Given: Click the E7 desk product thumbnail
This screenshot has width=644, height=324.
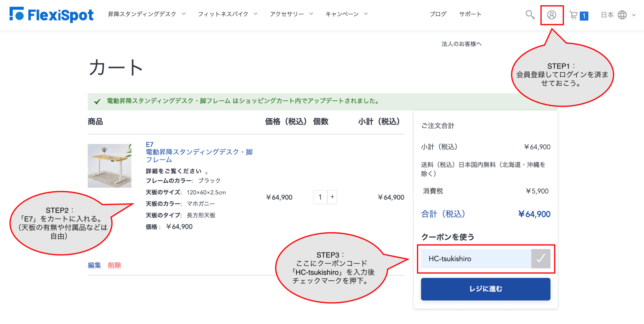Looking at the screenshot, I should coord(109,166).
